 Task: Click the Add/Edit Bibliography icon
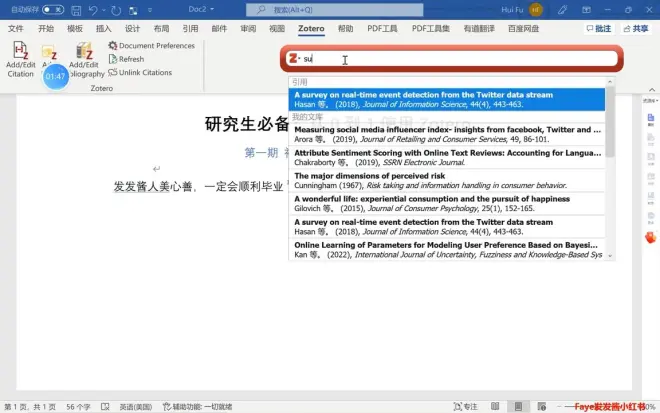pyautogui.click(x=85, y=59)
